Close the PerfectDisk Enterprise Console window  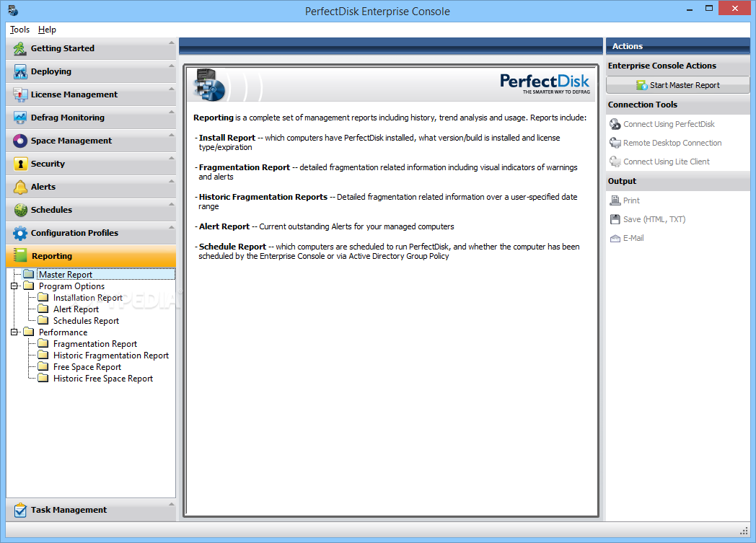click(x=735, y=8)
